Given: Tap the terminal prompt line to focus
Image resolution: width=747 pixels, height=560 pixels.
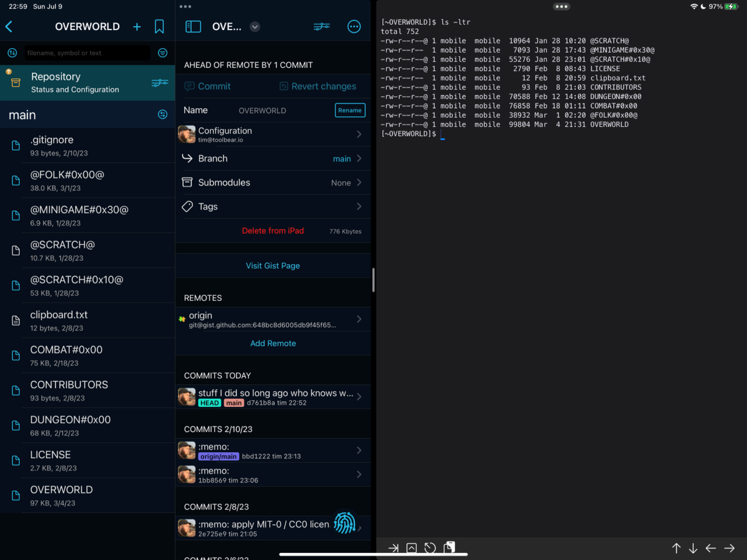Looking at the screenshot, I should [412, 134].
